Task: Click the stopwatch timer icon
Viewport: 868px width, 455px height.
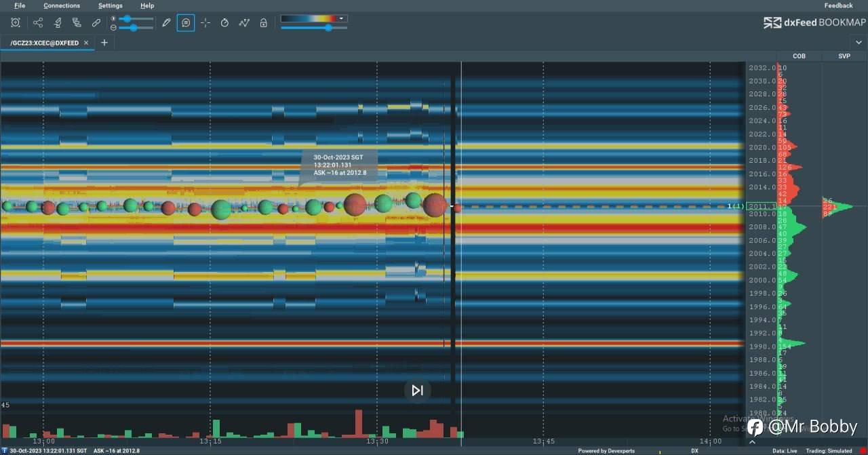Action: (x=224, y=22)
